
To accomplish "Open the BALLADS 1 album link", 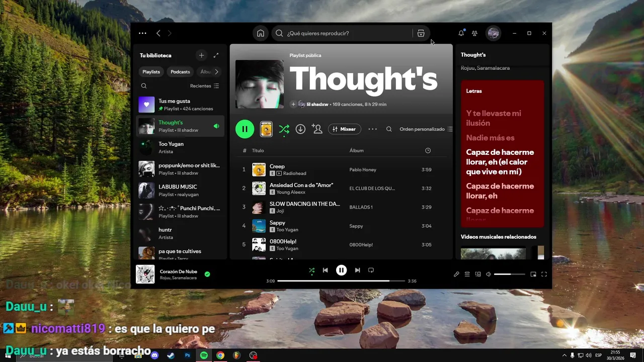I will [x=361, y=207].
